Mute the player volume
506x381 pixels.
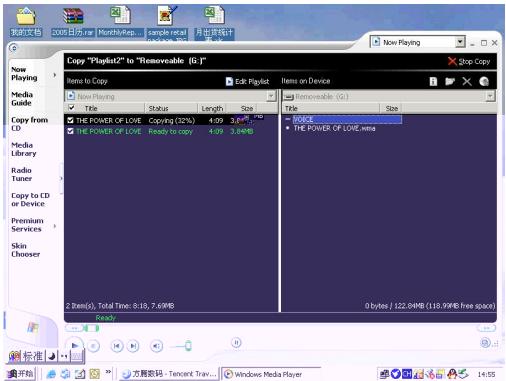pyautogui.click(x=156, y=346)
